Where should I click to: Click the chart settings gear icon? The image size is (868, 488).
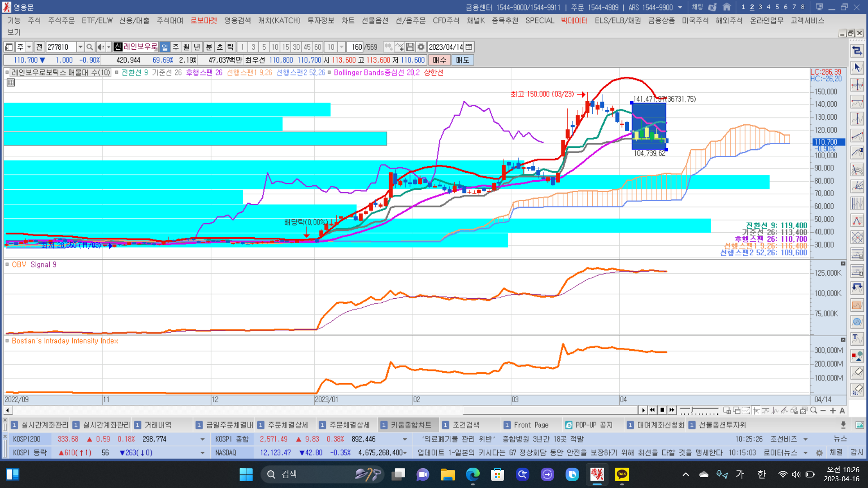tap(421, 47)
